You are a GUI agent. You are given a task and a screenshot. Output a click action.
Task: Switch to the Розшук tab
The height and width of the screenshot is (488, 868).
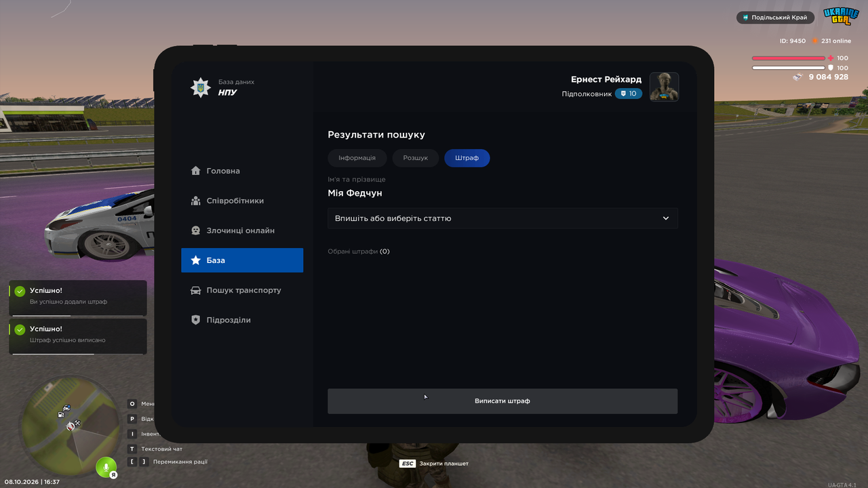pyautogui.click(x=416, y=158)
